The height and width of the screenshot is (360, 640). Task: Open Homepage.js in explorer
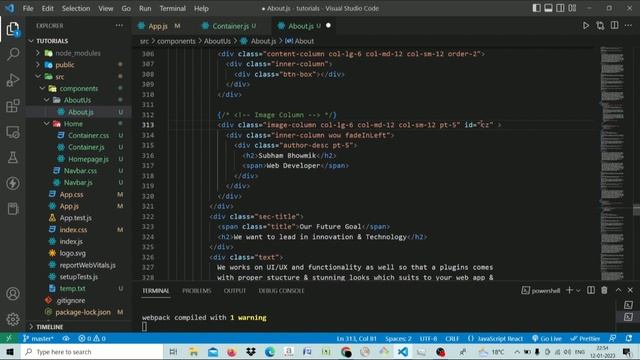(x=88, y=159)
